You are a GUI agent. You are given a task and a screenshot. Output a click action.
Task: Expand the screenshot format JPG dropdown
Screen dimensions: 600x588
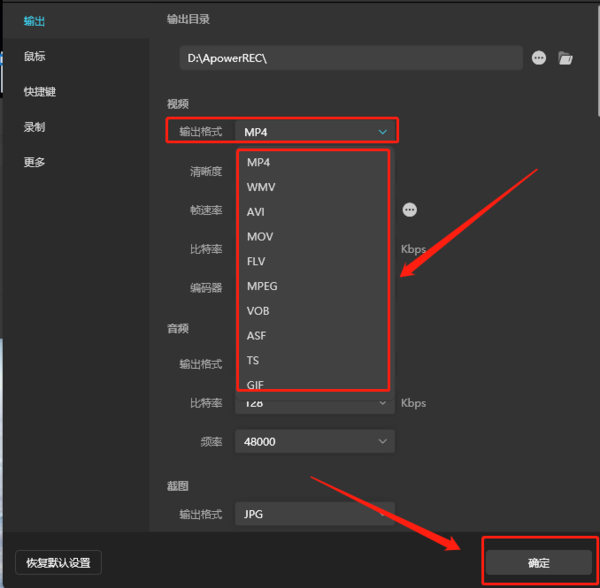click(x=314, y=514)
